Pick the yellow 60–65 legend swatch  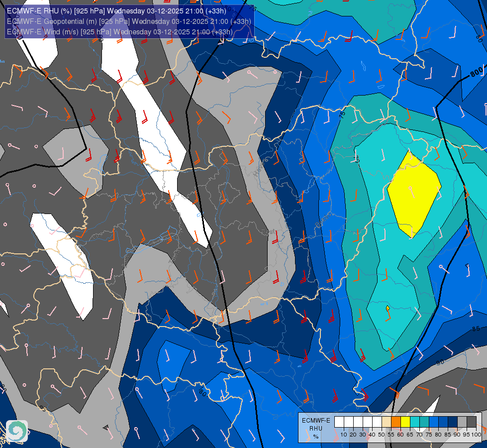pos(405,422)
